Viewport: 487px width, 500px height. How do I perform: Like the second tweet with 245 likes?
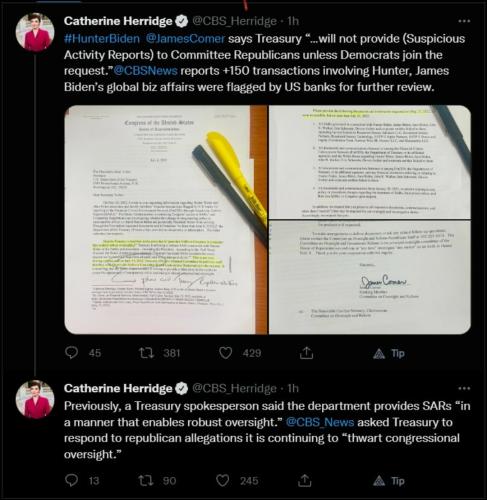[x=223, y=480]
